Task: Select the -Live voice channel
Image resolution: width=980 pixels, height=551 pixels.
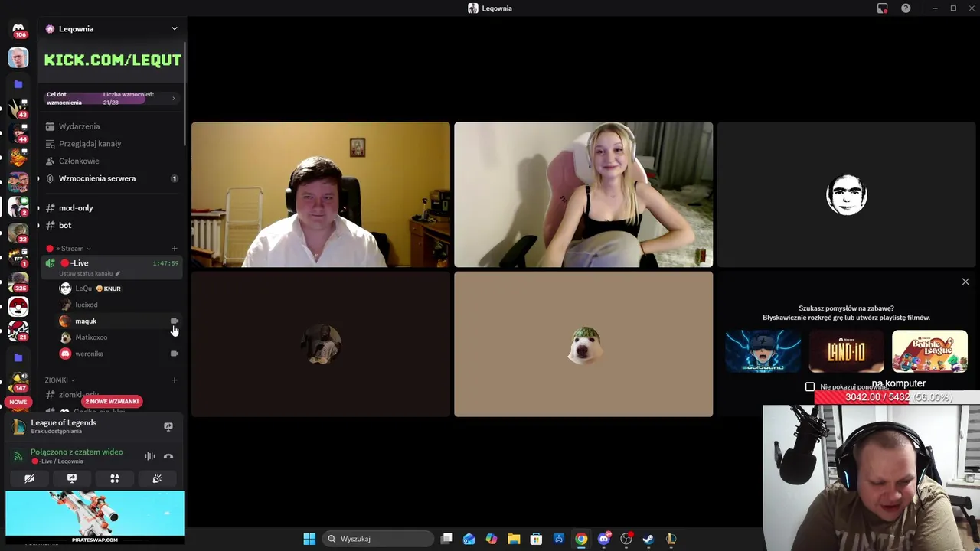Action: pos(111,267)
